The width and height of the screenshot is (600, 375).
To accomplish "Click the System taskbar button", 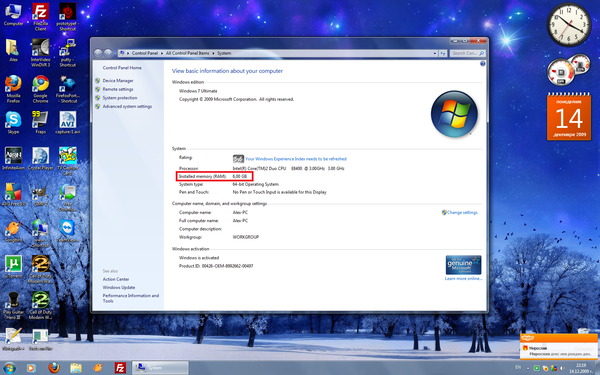I will coord(160,368).
